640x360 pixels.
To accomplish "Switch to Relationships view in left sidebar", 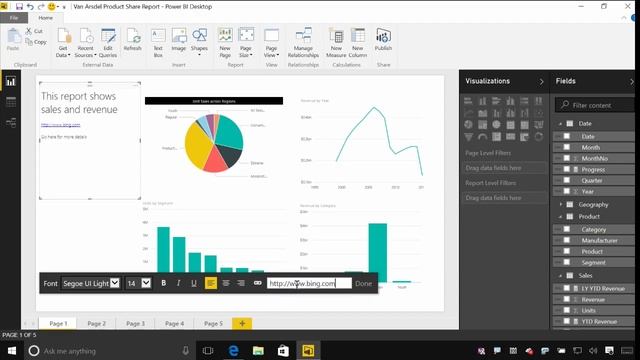I will (11, 122).
